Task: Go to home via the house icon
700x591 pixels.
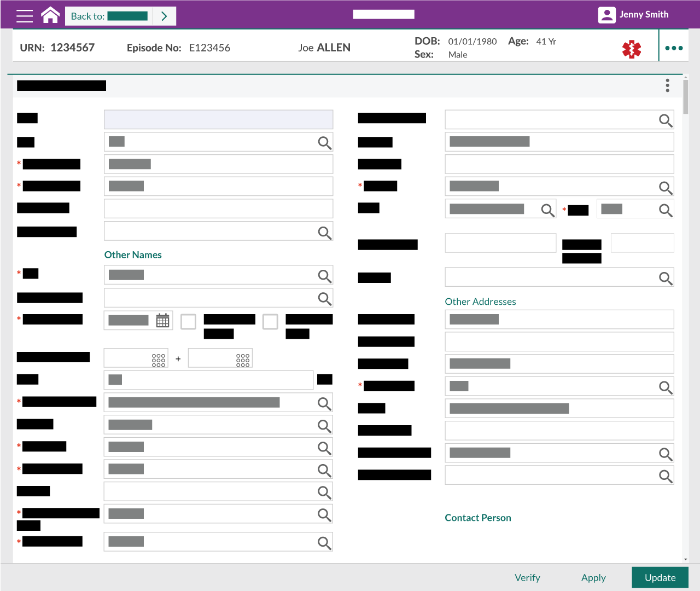Action: tap(50, 15)
